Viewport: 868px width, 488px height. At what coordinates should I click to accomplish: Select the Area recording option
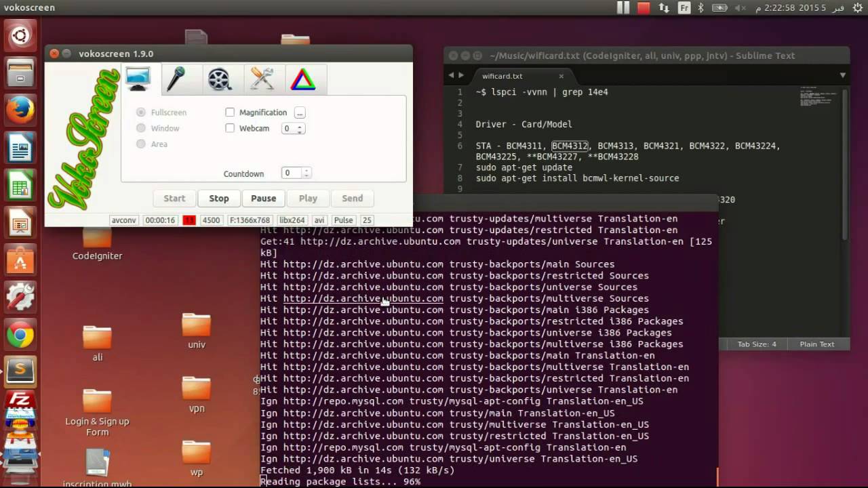pyautogui.click(x=152, y=144)
